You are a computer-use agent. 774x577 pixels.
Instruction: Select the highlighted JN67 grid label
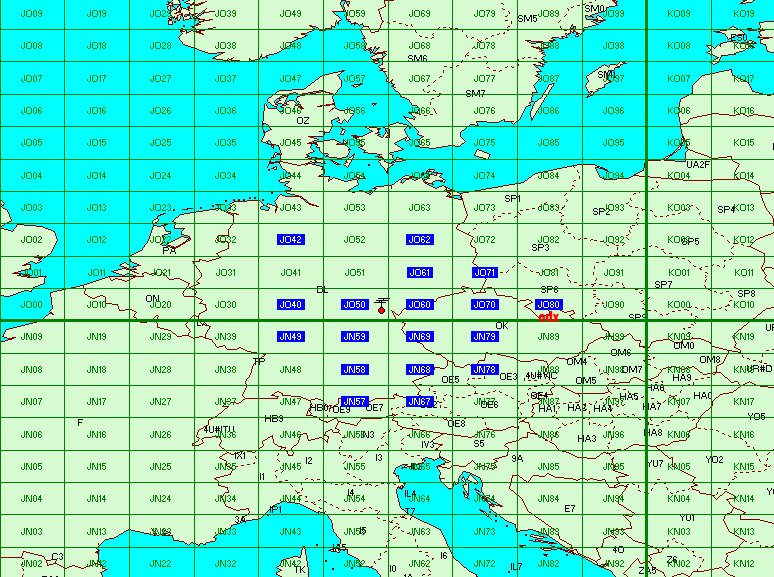420,401
